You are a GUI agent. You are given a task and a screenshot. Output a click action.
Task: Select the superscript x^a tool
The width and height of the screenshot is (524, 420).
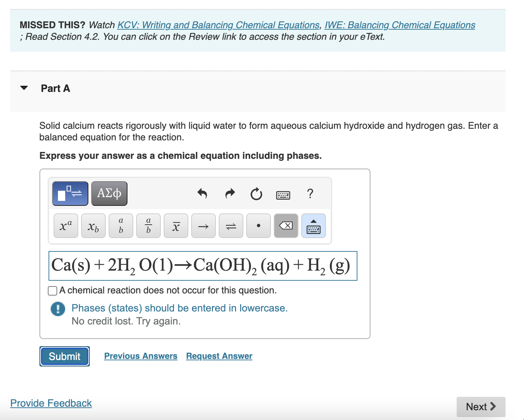coord(65,226)
